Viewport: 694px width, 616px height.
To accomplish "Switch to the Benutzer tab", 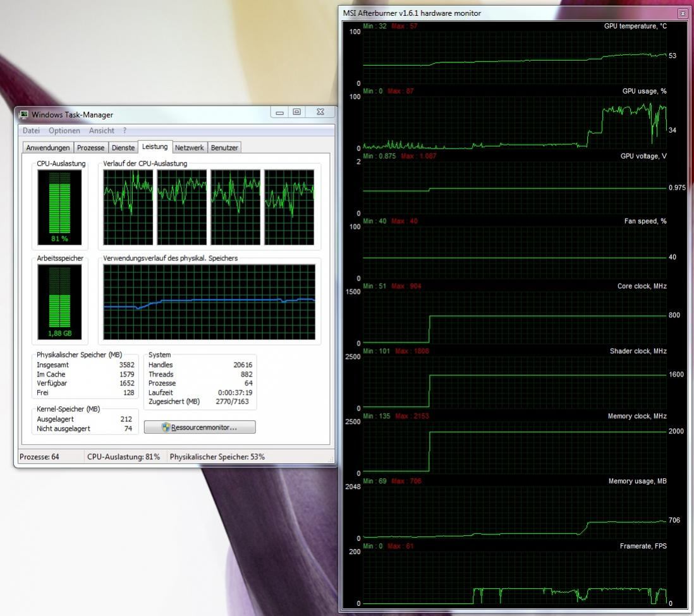I will (x=224, y=148).
